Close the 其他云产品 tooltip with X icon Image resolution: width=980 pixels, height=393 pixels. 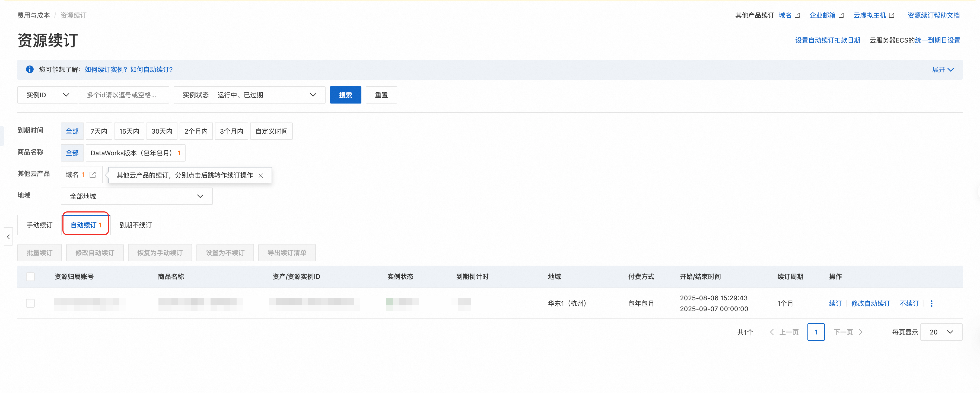point(260,175)
